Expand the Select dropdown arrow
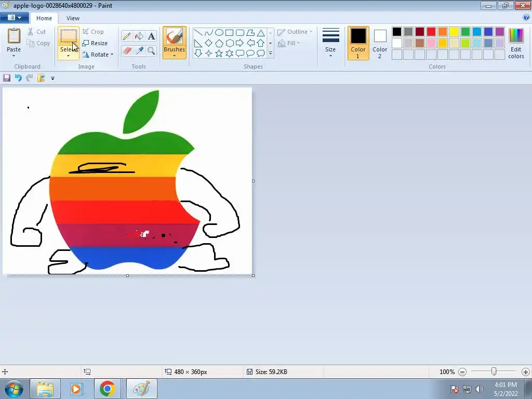 (x=68, y=56)
